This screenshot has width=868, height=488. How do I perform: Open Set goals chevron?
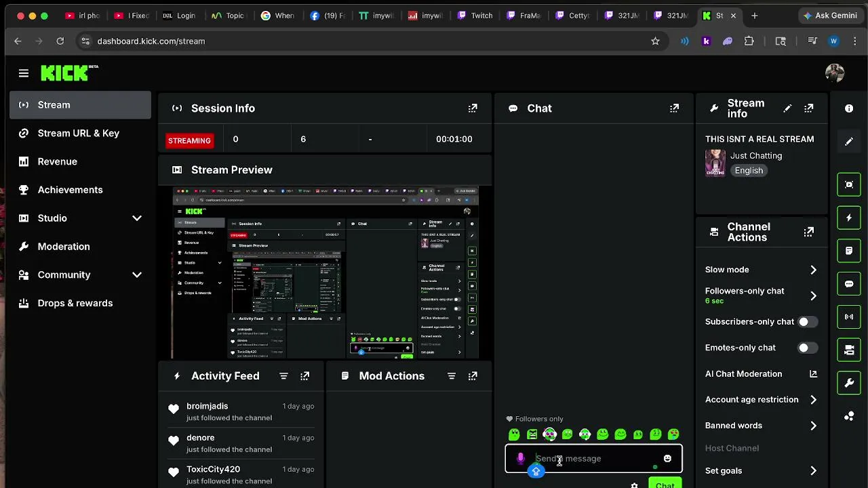point(813,471)
